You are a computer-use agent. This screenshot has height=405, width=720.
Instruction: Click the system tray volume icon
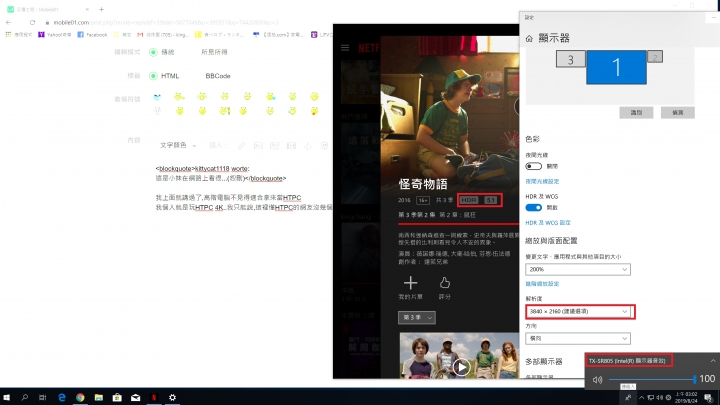coord(660,397)
